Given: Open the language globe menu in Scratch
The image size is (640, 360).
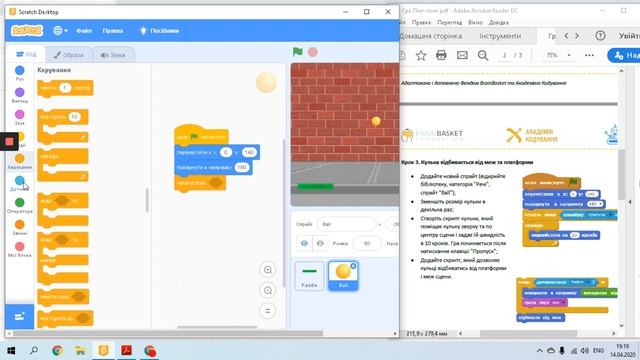Looking at the screenshot, I should (60, 31).
